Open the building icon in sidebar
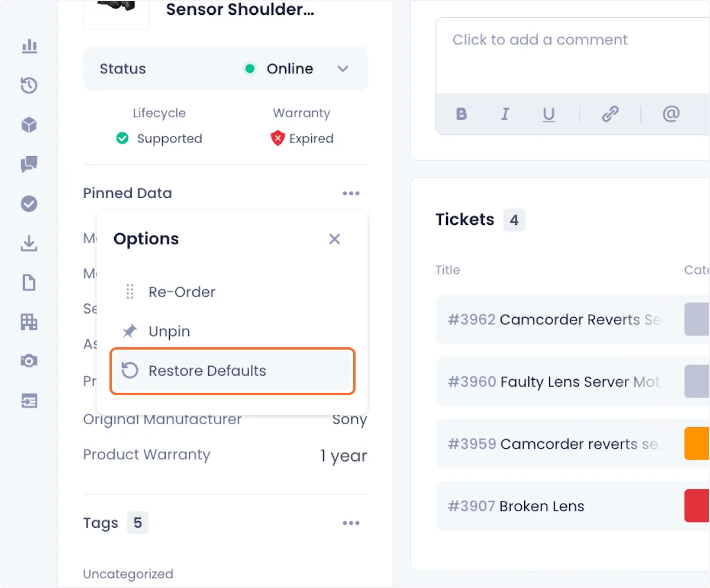This screenshot has height=588, width=710. [x=29, y=322]
